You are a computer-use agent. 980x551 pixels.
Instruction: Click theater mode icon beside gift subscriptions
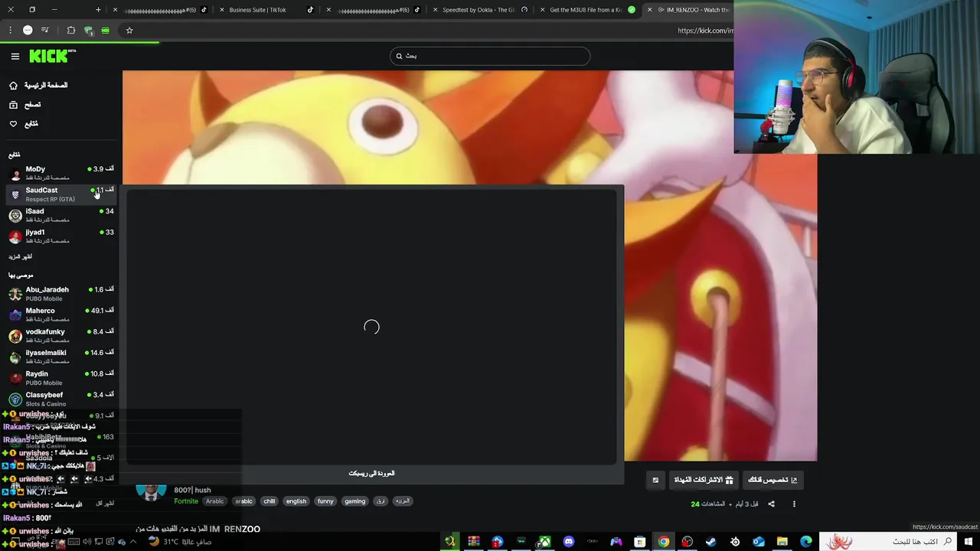[x=655, y=480]
